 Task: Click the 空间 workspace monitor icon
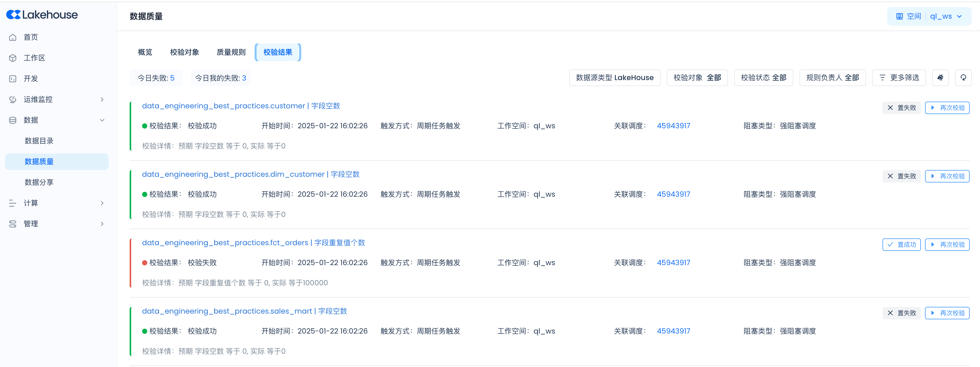(899, 16)
